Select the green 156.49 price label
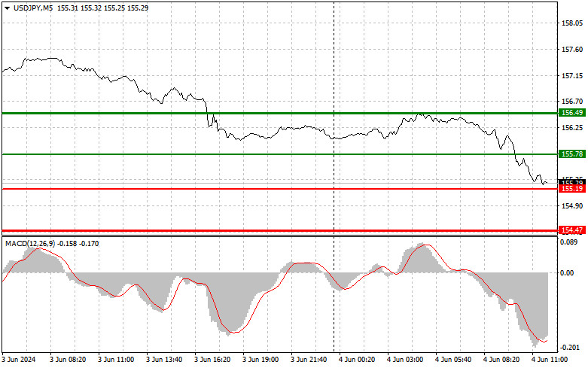The width and height of the screenshot is (588, 368). (x=572, y=113)
